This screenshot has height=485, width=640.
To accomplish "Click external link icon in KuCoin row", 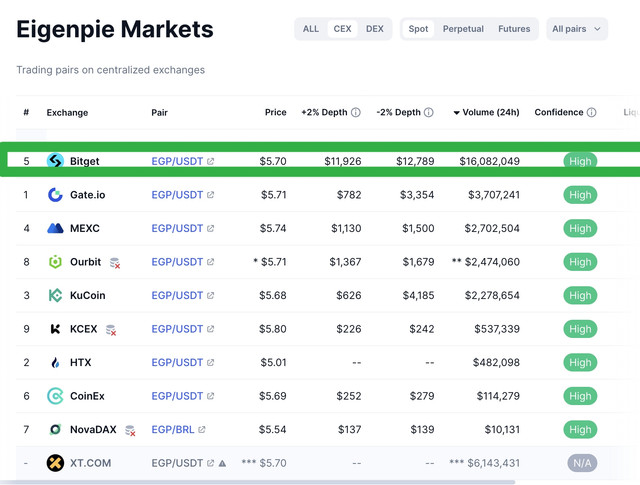I will tap(210, 296).
